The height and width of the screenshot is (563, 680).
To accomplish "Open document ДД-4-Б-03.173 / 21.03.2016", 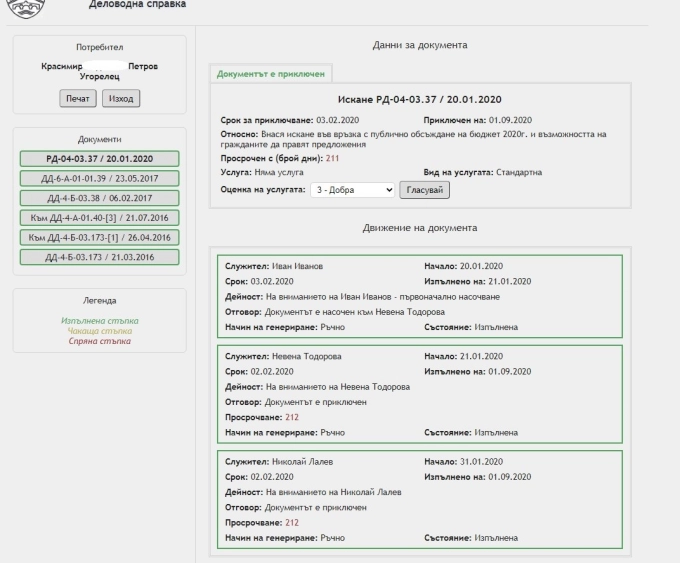I will (99, 257).
